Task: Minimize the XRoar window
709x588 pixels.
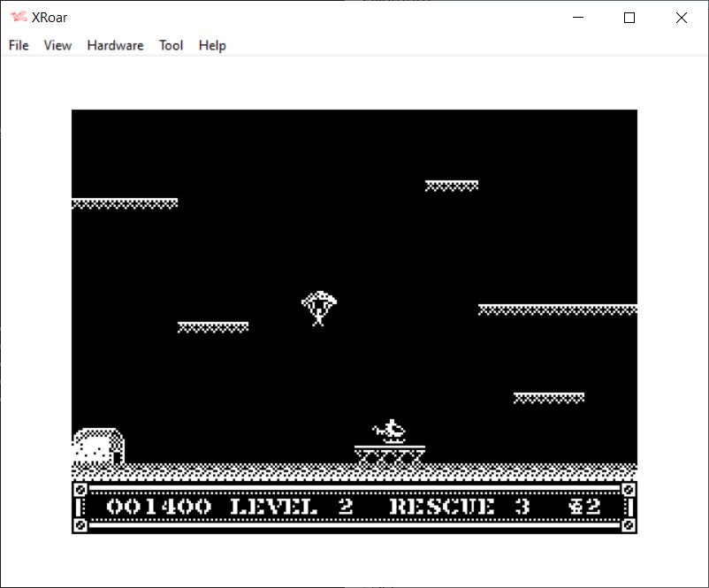Action: (578, 18)
